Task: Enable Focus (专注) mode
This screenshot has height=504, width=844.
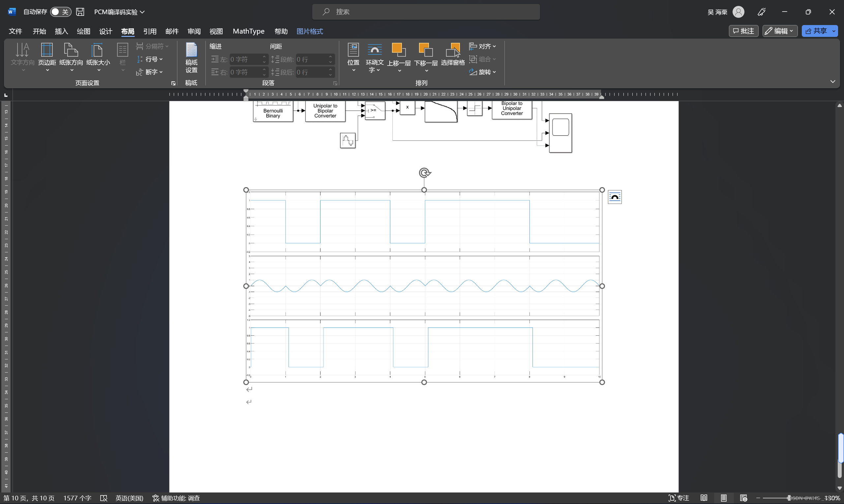Action: (678, 498)
